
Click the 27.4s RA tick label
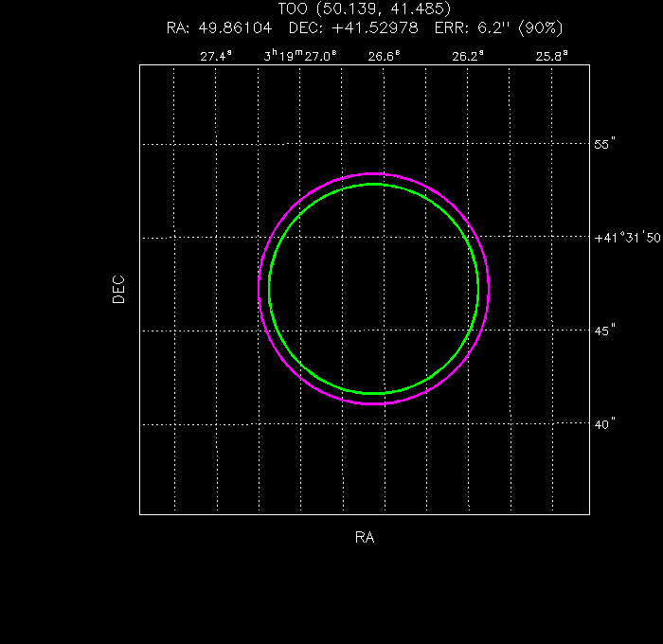click(216, 56)
